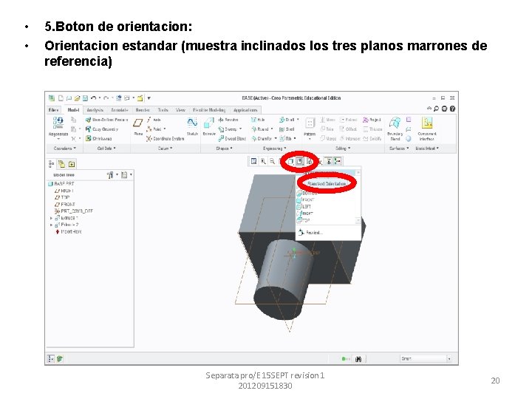Screen dimensions: 532x399
Task: Select the Copy Geometry tool
Action: (x=102, y=129)
